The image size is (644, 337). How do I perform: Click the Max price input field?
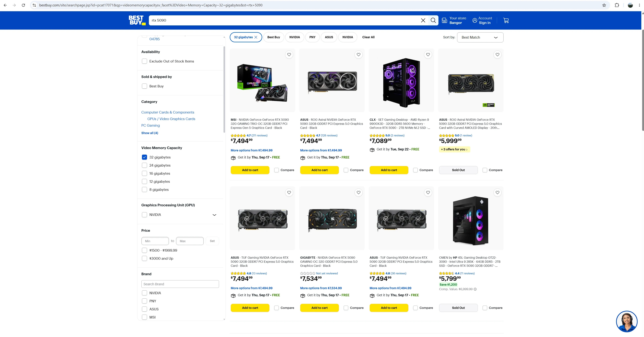pos(190,241)
